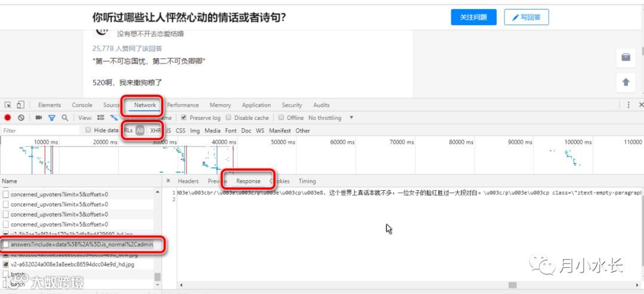Filter requests by Media

(212, 131)
